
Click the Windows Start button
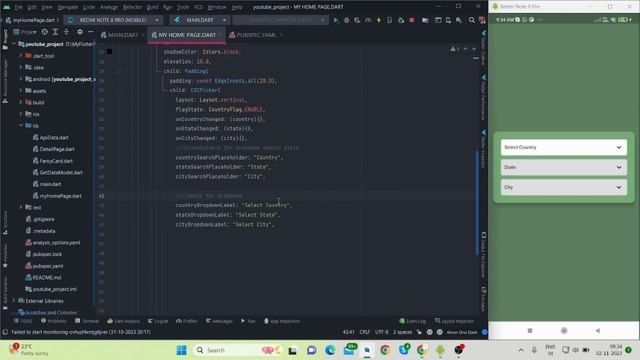pos(181,350)
